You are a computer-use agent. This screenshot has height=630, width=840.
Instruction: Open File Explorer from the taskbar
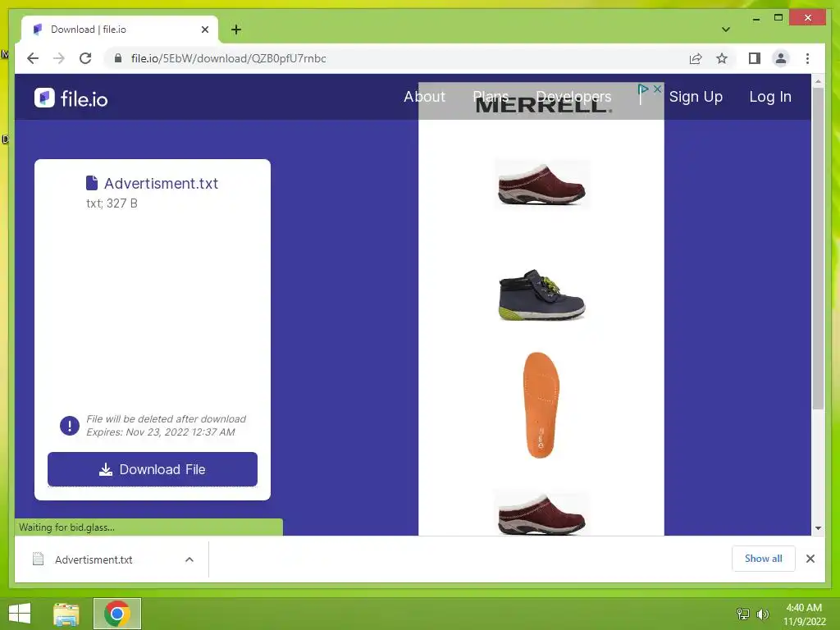(x=66, y=614)
